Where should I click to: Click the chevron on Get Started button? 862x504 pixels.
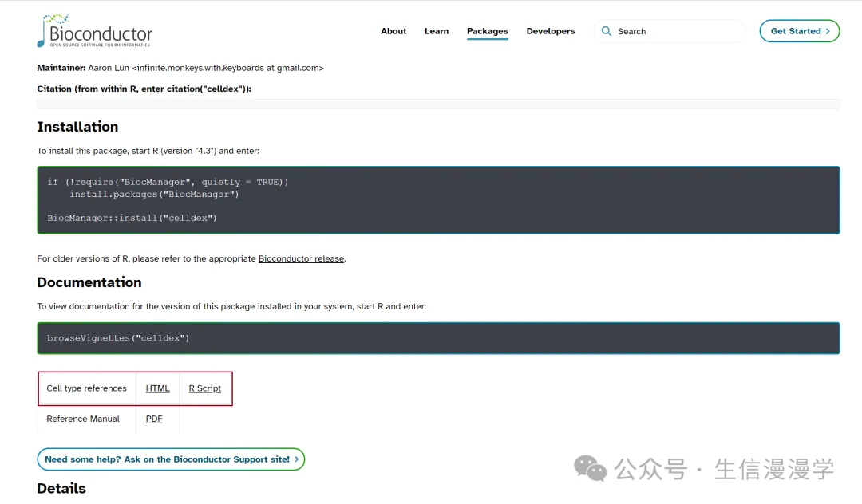(x=828, y=31)
